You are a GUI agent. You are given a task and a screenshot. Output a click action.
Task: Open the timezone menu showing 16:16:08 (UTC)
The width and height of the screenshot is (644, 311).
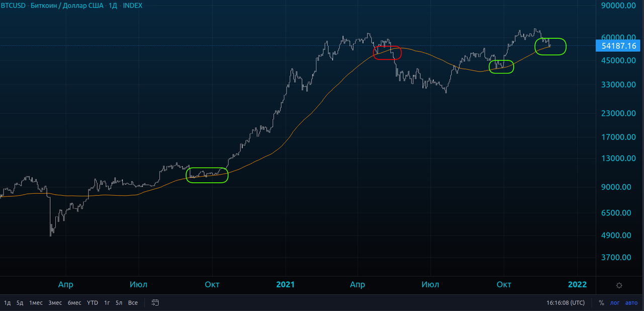(566, 303)
